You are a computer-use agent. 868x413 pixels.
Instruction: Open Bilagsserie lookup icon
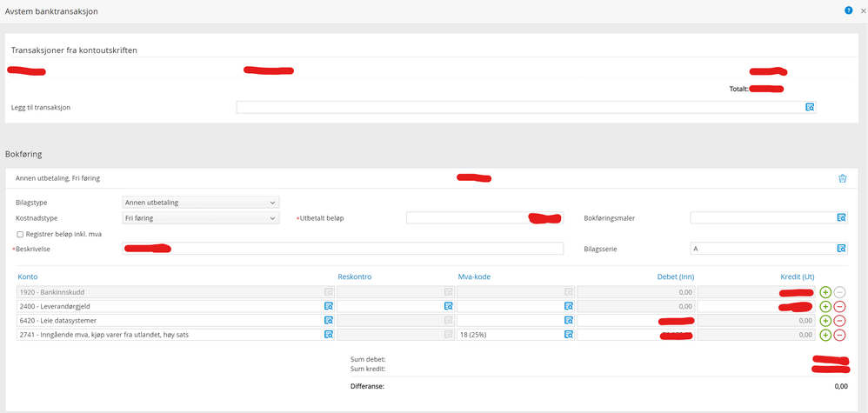tap(841, 249)
